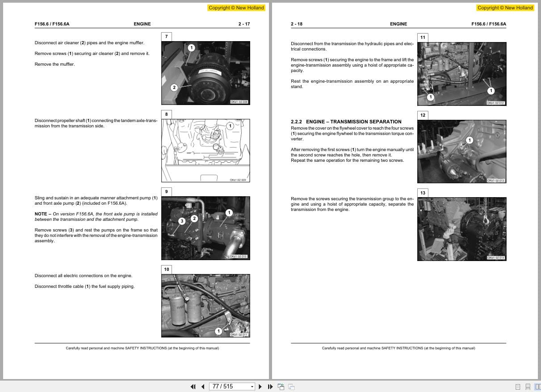541x392 pixels.
Task: Open the page number dropdown arrow
Action: [252, 387]
